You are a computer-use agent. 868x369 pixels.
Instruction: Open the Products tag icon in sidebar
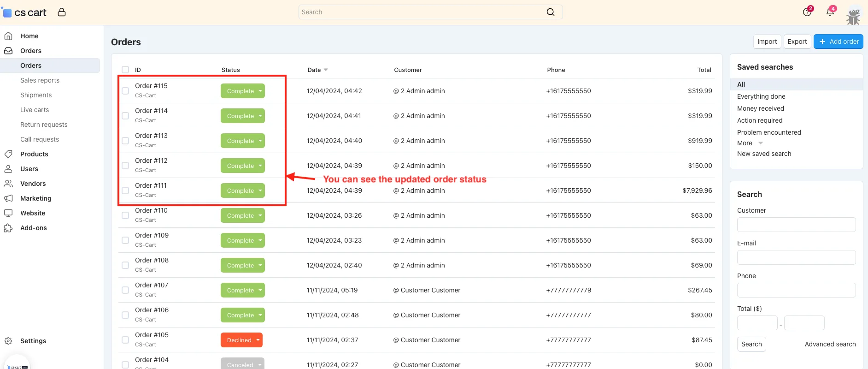click(8, 154)
